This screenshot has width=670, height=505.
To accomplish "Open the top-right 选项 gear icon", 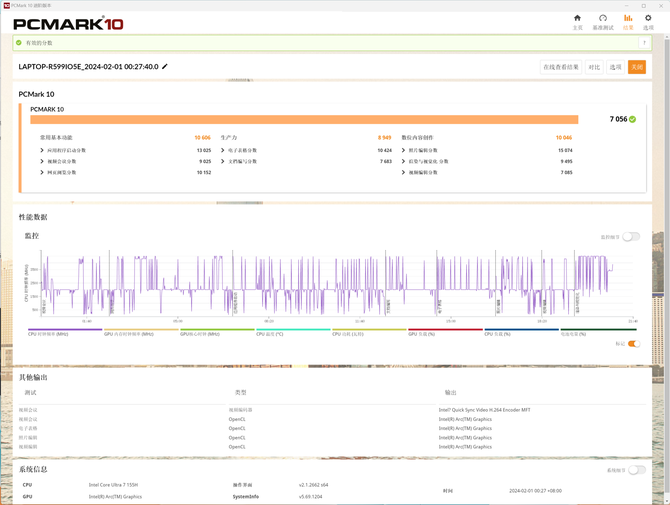I will click(648, 18).
